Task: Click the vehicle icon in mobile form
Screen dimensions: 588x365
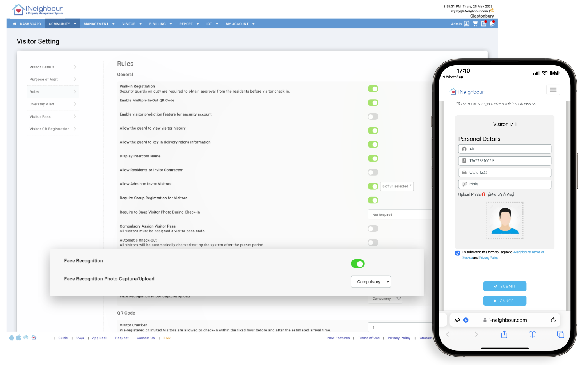Action: tap(464, 172)
